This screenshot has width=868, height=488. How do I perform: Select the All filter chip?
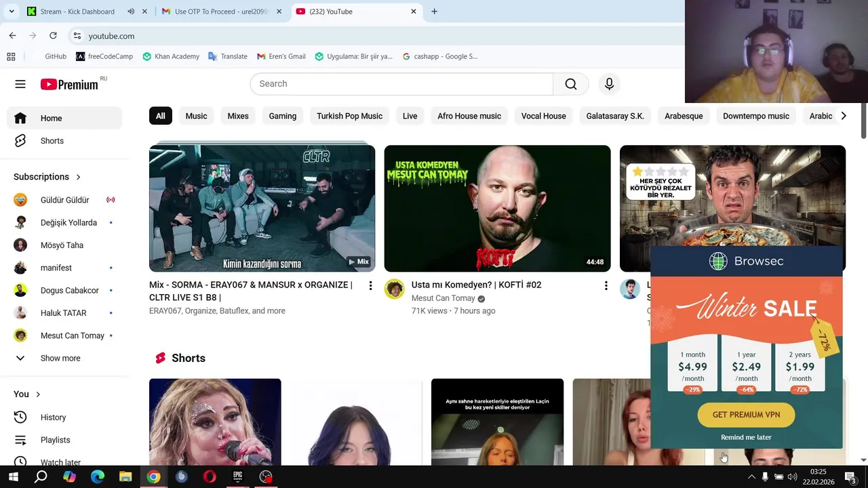[x=160, y=116]
